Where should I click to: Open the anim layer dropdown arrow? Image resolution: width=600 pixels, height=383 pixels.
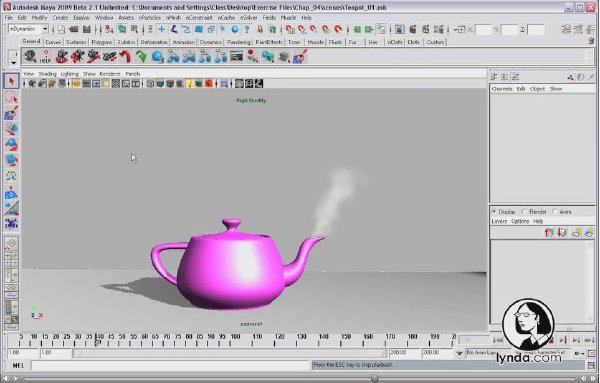[x=459, y=353]
